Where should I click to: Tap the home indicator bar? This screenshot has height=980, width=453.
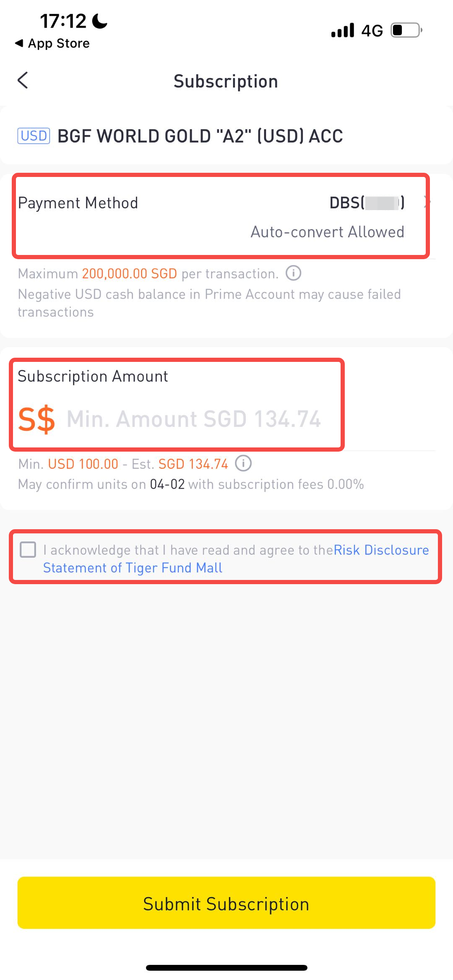click(226, 968)
